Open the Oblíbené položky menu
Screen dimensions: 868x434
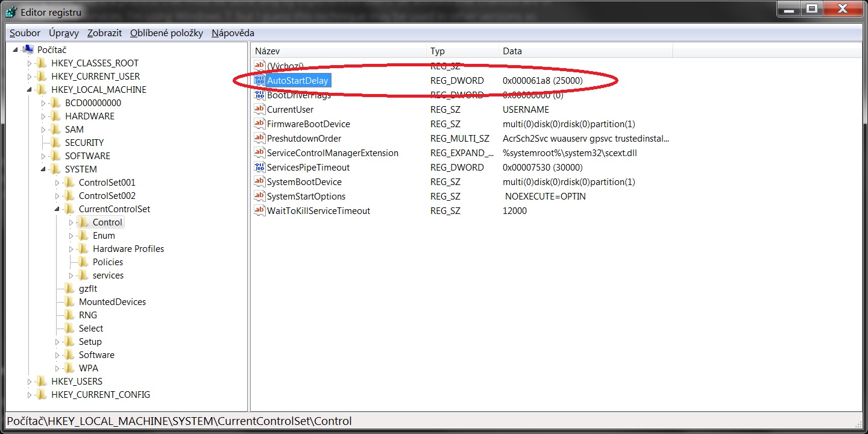click(x=166, y=33)
